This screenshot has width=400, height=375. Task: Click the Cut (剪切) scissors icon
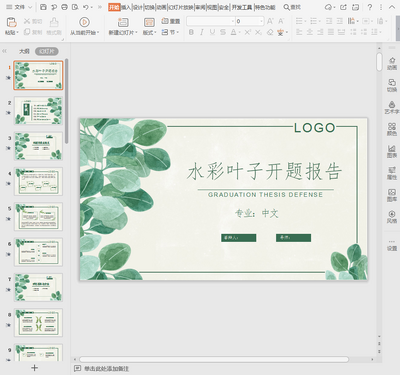pyautogui.click(x=27, y=21)
